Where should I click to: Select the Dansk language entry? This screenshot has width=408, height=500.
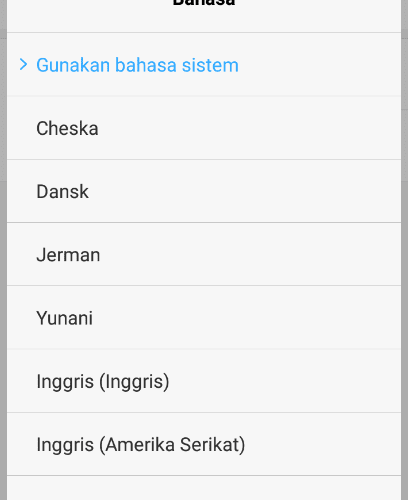click(204, 191)
